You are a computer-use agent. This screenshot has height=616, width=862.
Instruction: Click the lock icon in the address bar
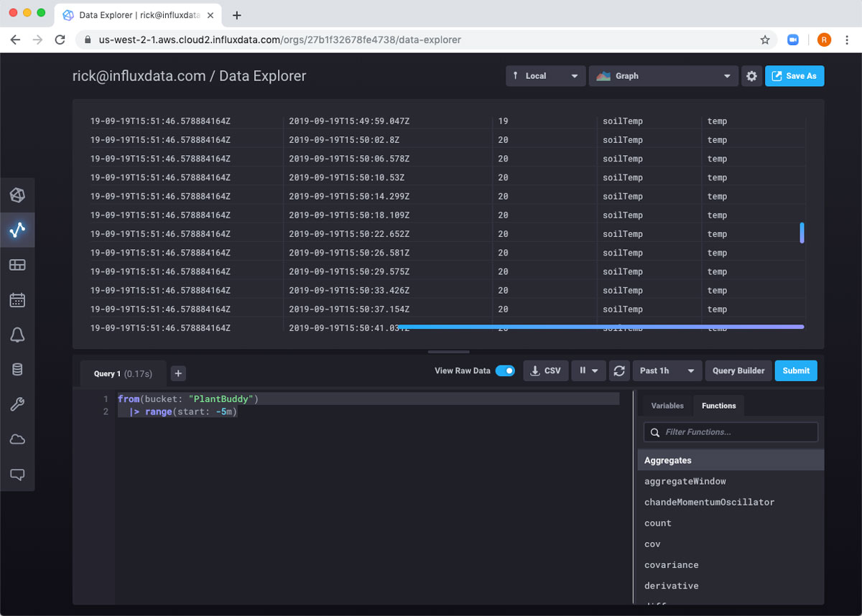88,40
